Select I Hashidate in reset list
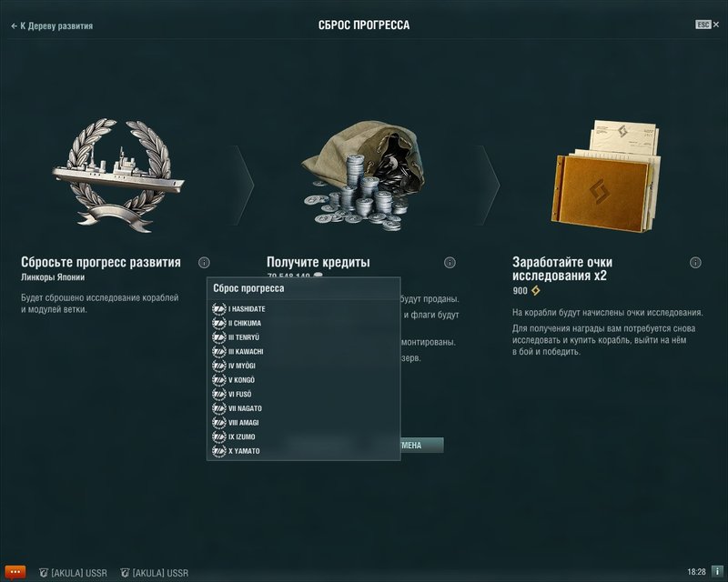This screenshot has width=728, height=582. click(x=238, y=308)
